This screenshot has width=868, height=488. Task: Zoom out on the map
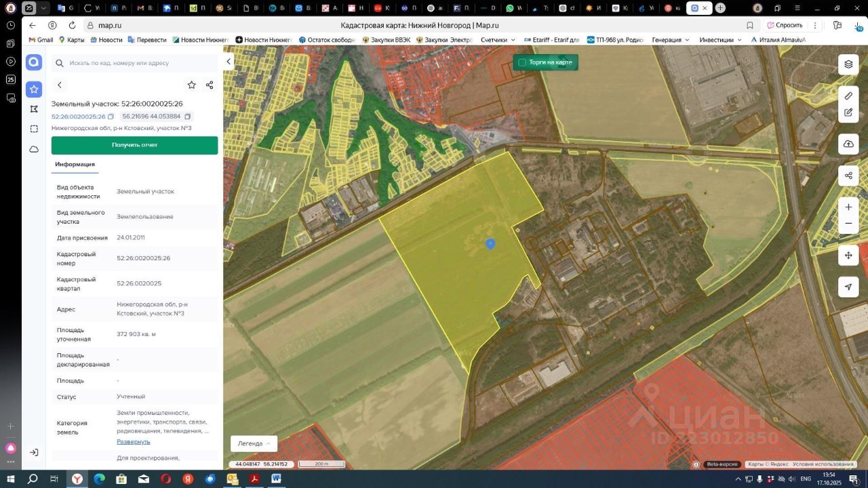848,224
